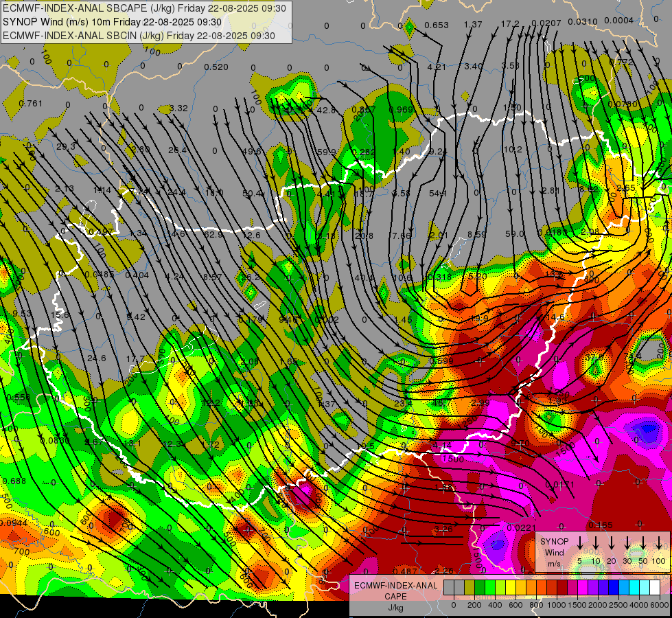Click the 0.653 value on the map

[x=437, y=25]
